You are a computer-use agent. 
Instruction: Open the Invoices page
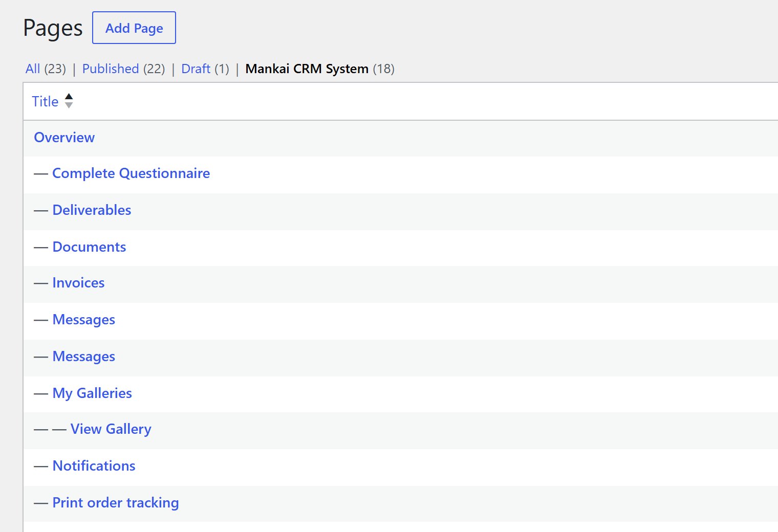78,282
